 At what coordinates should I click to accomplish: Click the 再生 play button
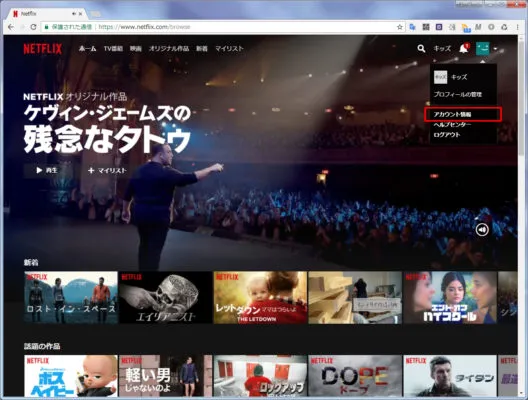(48, 170)
